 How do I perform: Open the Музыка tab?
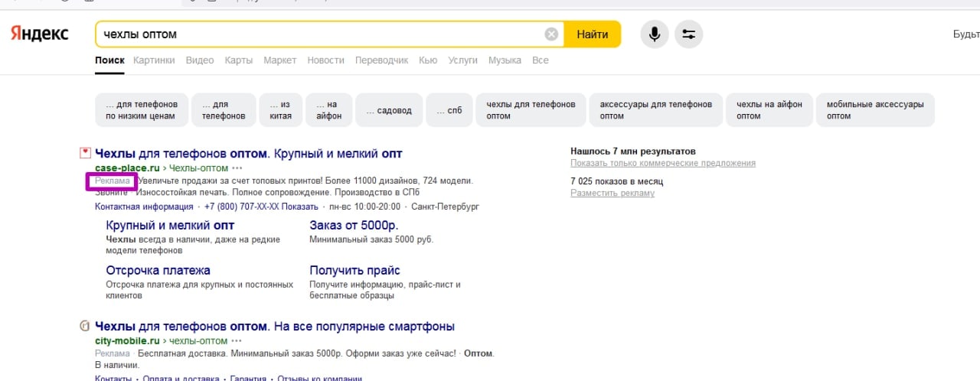tap(505, 60)
